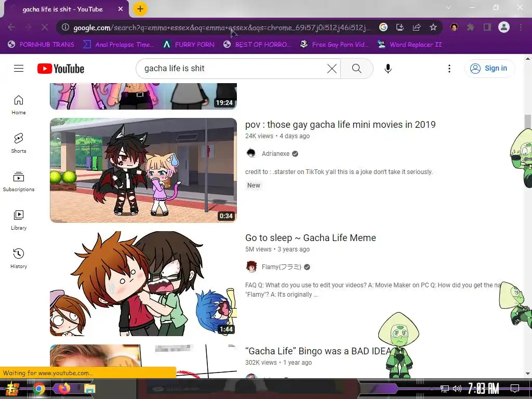Install page via the download icon in address bar

tap(400, 27)
